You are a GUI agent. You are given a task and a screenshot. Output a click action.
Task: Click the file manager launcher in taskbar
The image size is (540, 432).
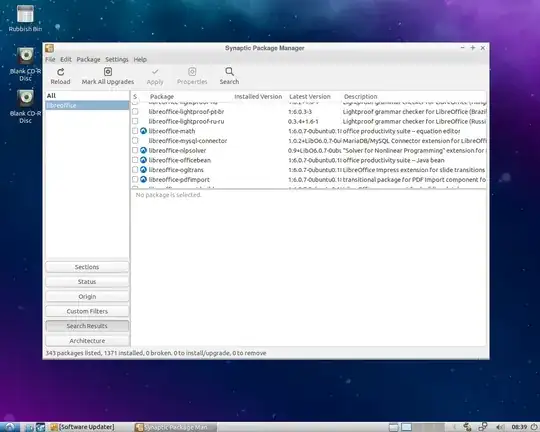(29, 427)
